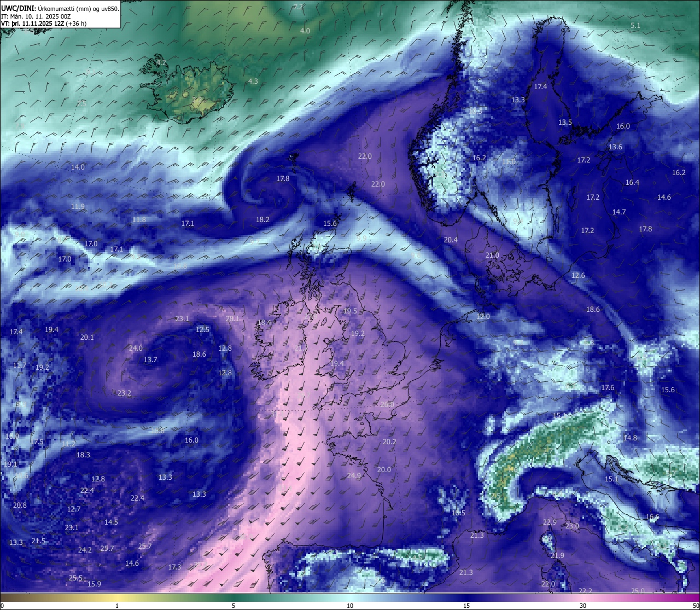The height and width of the screenshot is (610, 700).
Task: Click the 16.4 value label
Action: click(x=632, y=183)
